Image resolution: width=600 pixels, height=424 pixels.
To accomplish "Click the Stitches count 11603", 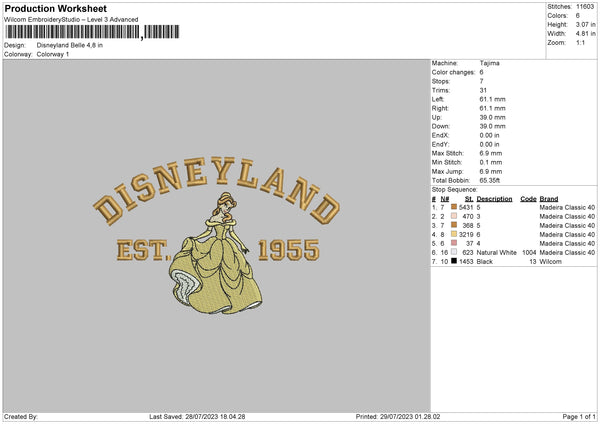I will click(585, 7).
